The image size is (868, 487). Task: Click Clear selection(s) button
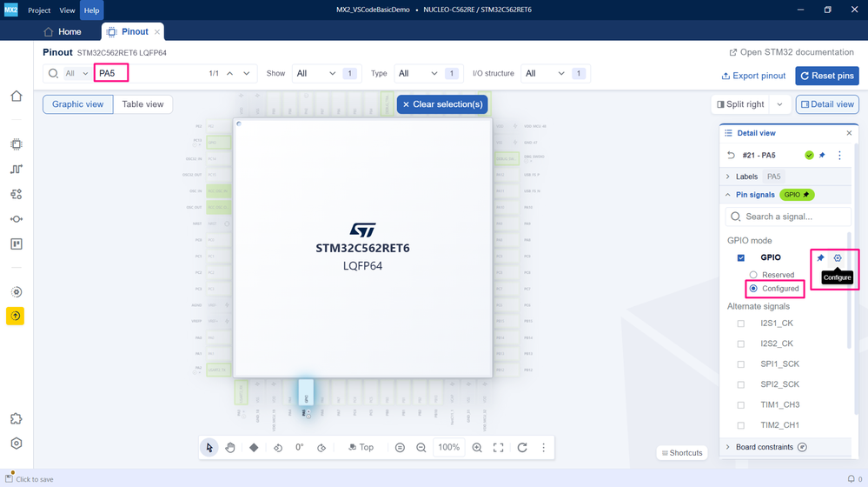442,104
